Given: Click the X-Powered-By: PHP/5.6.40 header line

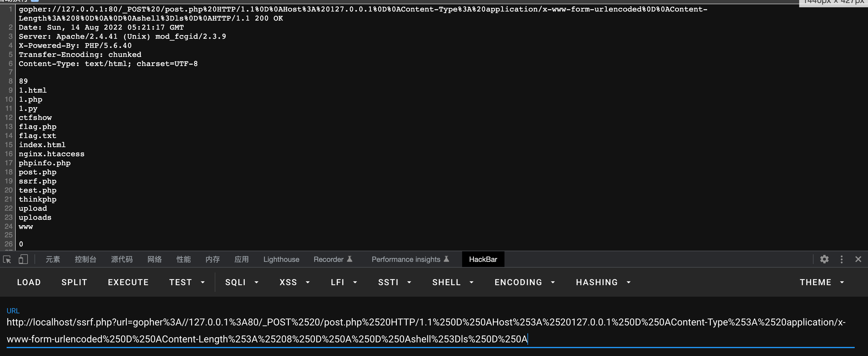Looking at the screenshot, I should point(75,45).
